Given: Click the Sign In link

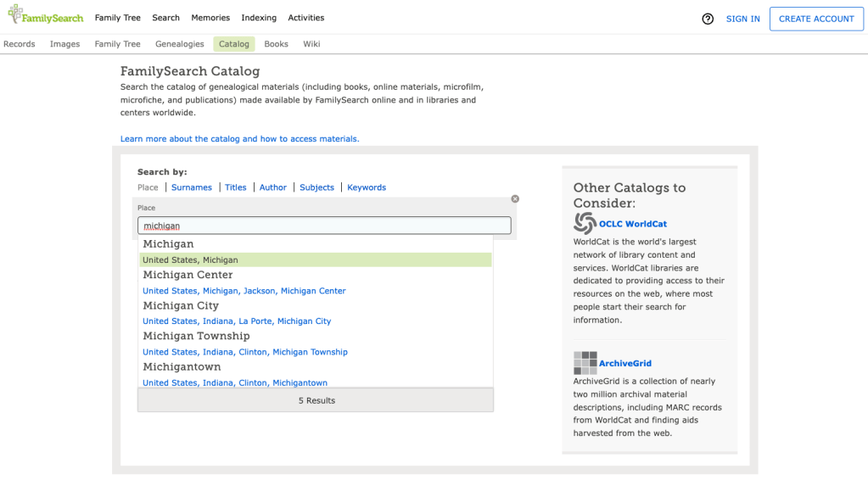Looking at the screenshot, I should (742, 19).
